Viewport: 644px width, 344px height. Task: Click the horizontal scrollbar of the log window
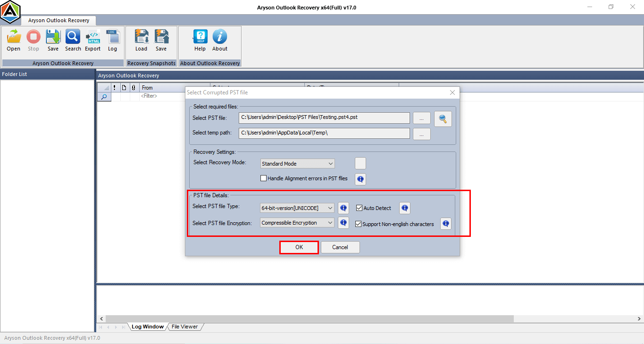tap(309, 319)
